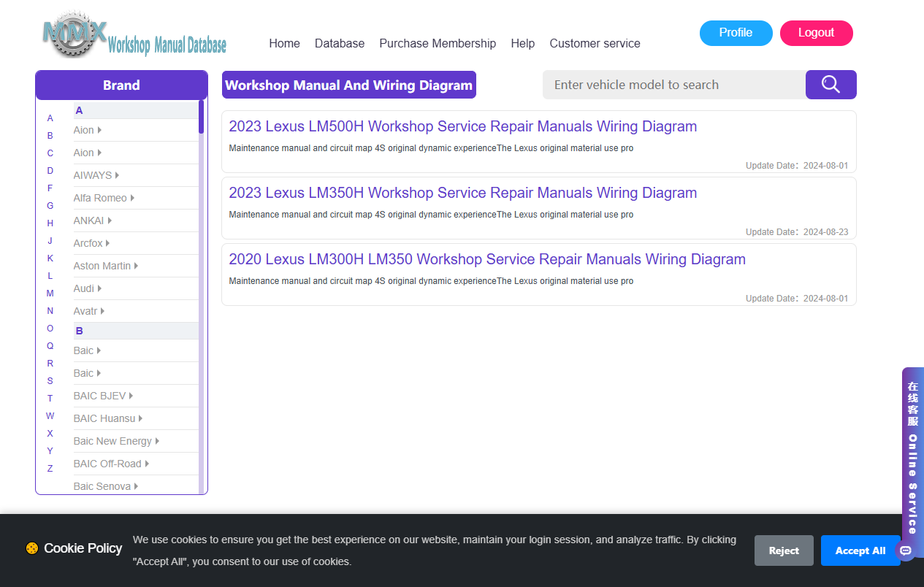The image size is (924, 587).
Task: Jump to letter T in brand index
Action: pos(50,399)
